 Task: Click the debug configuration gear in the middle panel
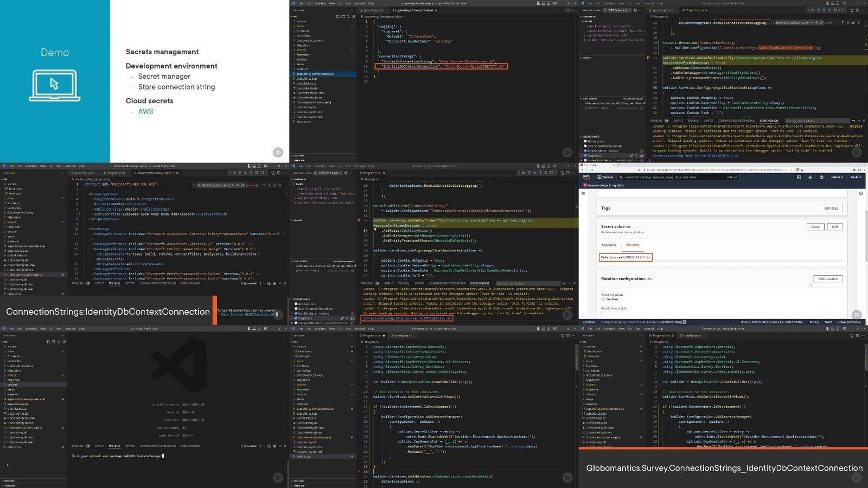coord(344,173)
